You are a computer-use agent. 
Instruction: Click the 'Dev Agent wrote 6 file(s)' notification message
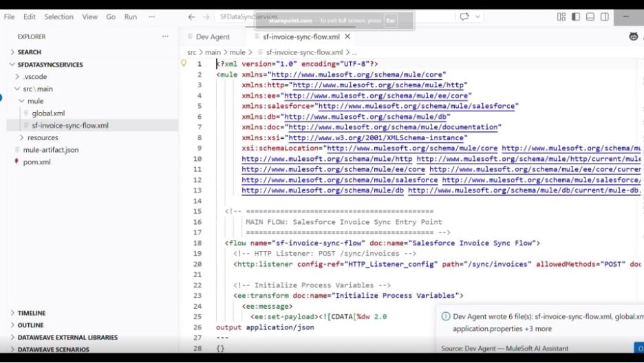pos(548,323)
